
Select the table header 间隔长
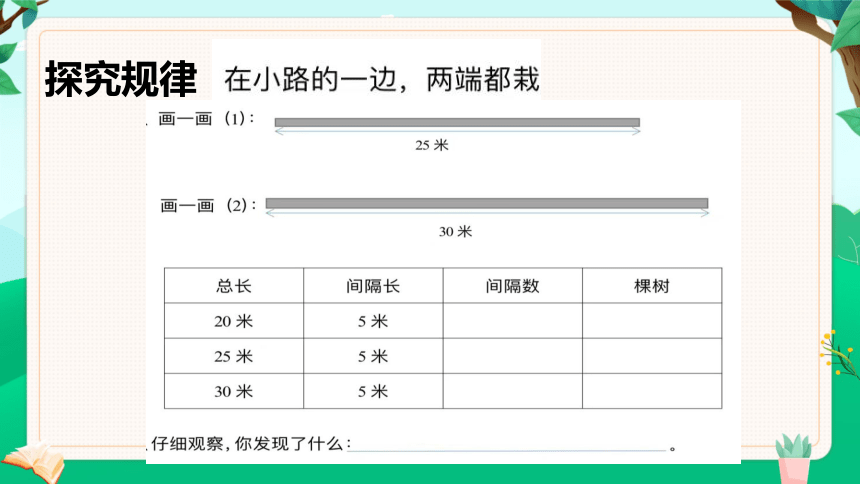(373, 285)
